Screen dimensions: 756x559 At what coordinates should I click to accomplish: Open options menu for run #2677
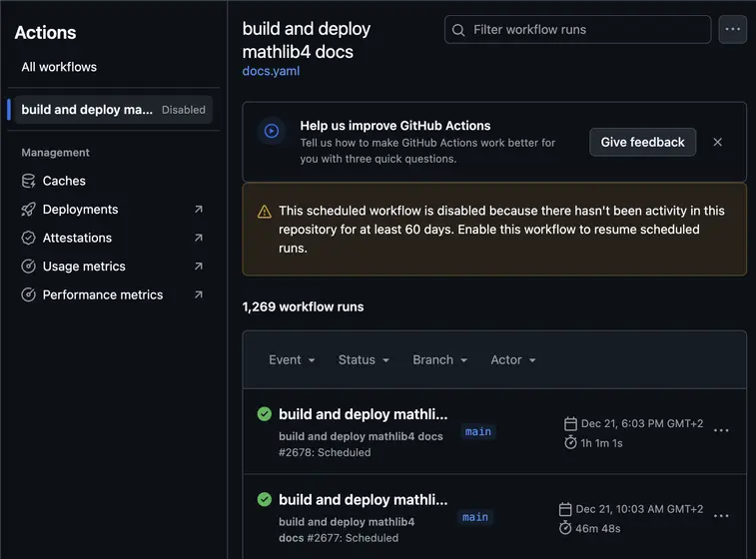(721, 516)
